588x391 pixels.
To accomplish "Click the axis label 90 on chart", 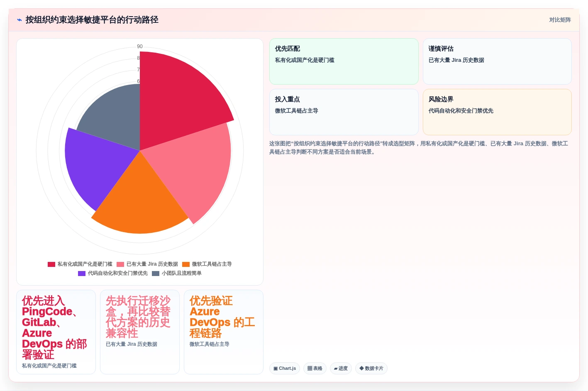I will [140, 46].
